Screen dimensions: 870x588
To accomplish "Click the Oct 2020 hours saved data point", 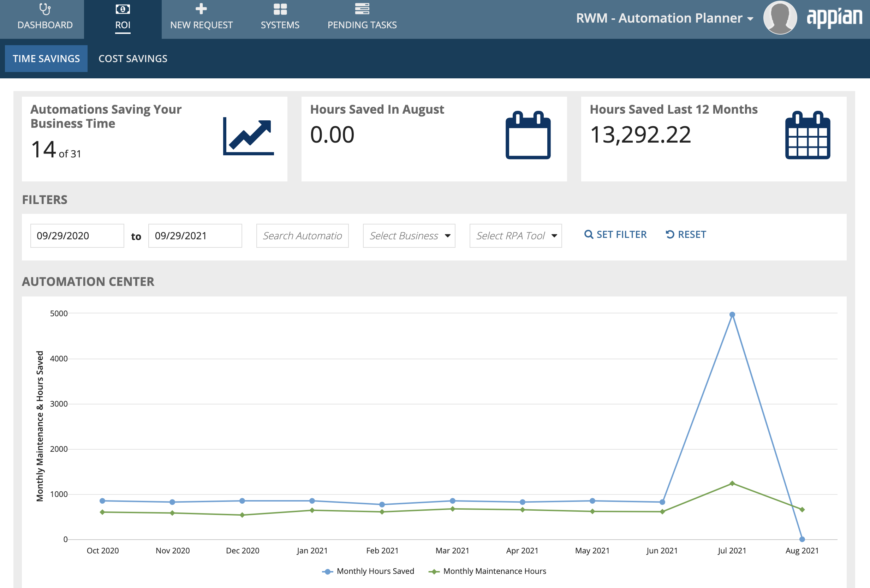I will 102,500.
